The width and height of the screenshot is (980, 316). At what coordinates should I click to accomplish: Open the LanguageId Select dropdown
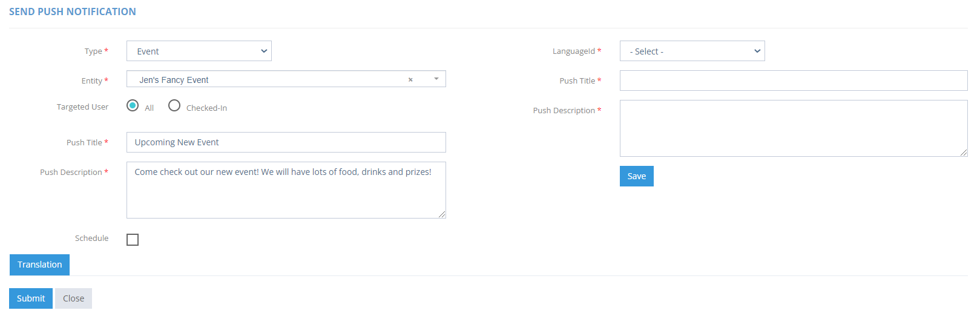pyautogui.click(x=692, y=51)
